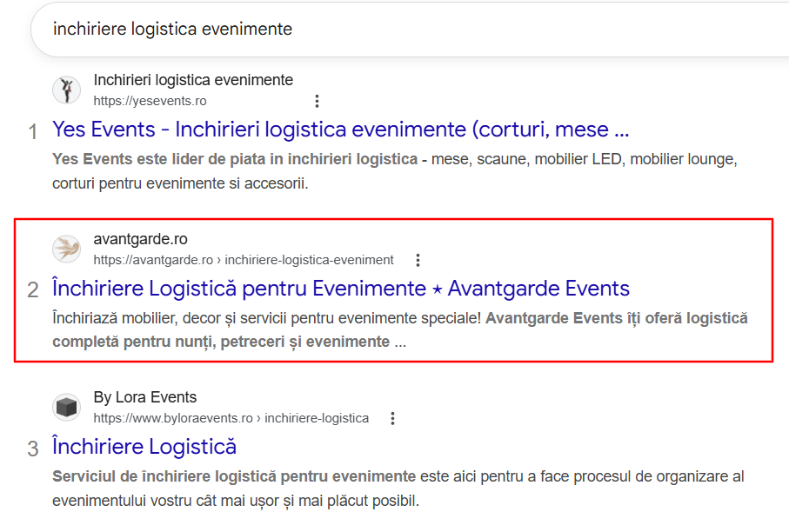This screenshot has width=789, height=532.
Task: Click the avantgarde.ro site name
Action: click(140, 239)
